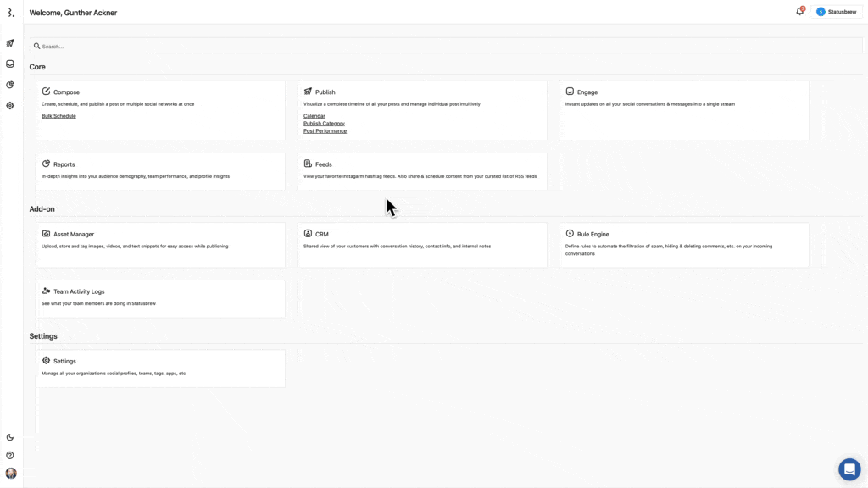Open the Publish Category link
868x488 pixels.
[324, 124]
